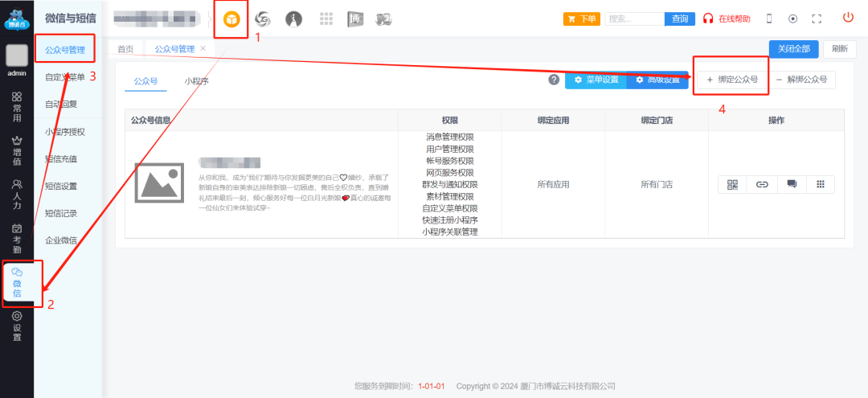Click the red headset 在线帮助 link
The image size is (868, 398).
727,18
